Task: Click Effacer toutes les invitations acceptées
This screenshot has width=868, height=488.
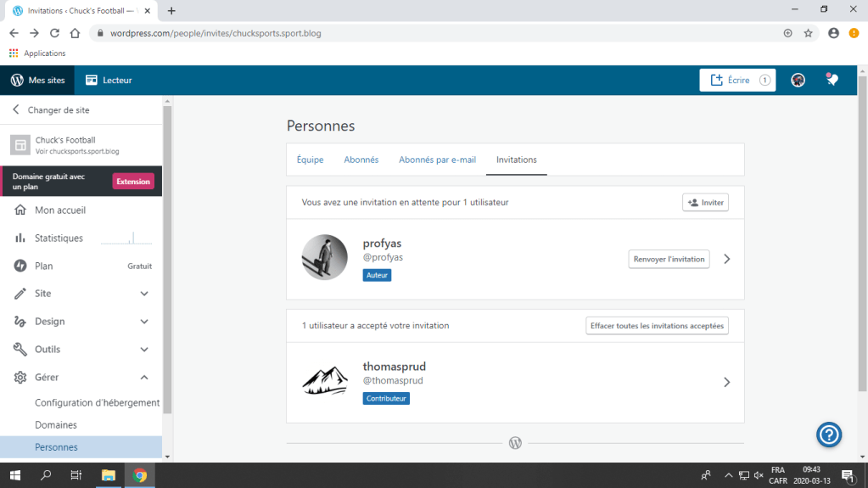Action: (657, 326)
